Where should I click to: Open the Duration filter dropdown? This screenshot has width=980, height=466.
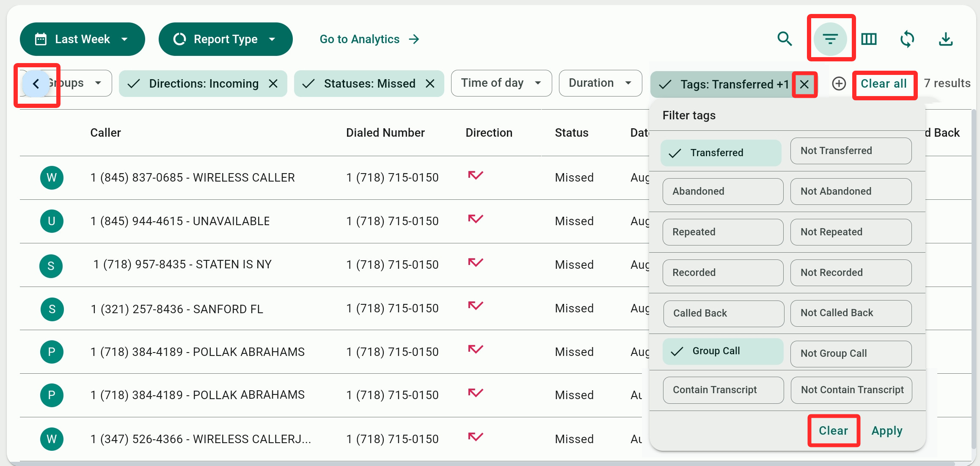pos(600,83)
